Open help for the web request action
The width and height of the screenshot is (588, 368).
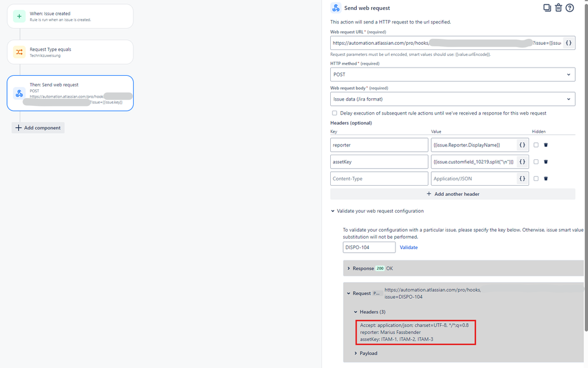point(569,8)
